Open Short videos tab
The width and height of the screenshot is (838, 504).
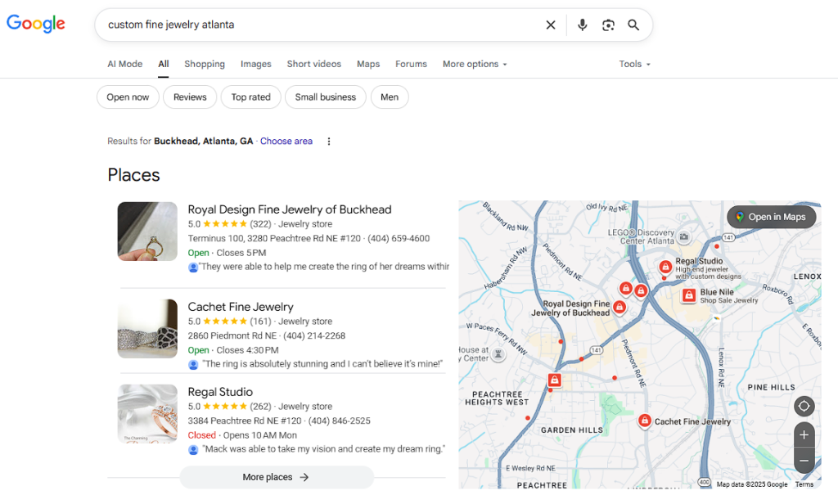coord(313,64)
